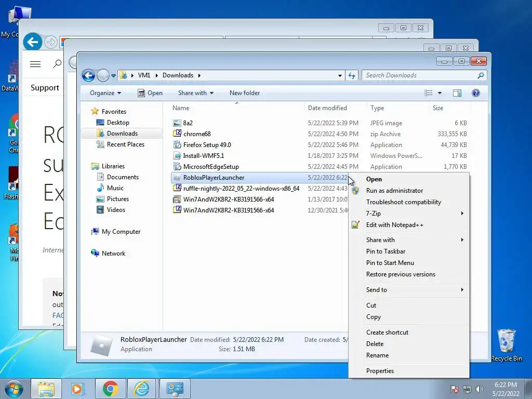Click the VM1 breadcrumb in address bar

click(x=144, y=75)
